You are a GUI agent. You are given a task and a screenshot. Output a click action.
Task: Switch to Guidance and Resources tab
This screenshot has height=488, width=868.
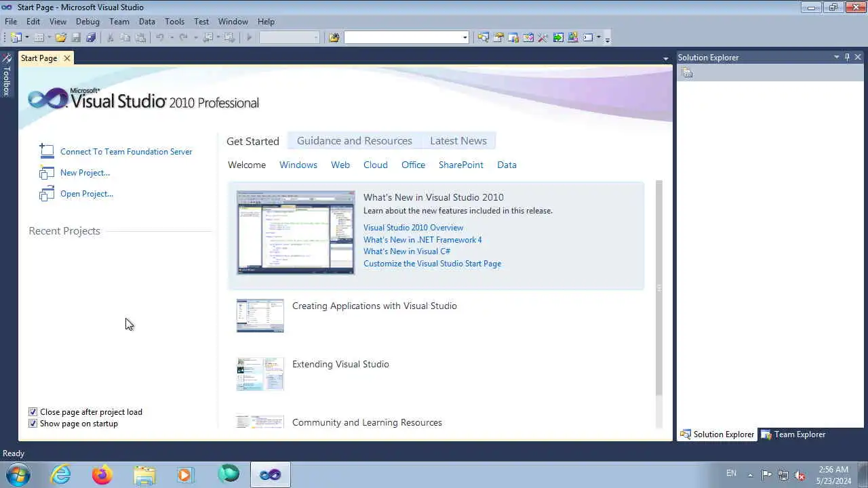pyautogui.click(x=355, y=141)
